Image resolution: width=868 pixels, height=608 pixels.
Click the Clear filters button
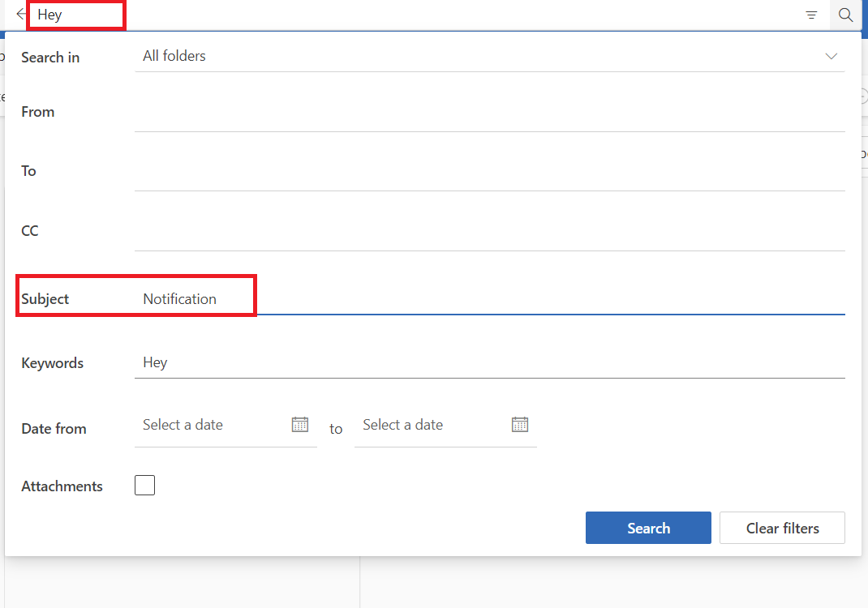[x=782, y=528]
